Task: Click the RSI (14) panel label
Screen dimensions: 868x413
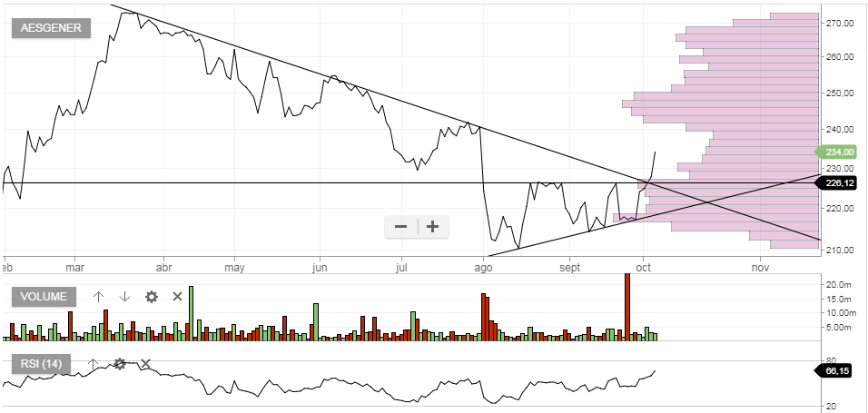Action: (41, 364)
